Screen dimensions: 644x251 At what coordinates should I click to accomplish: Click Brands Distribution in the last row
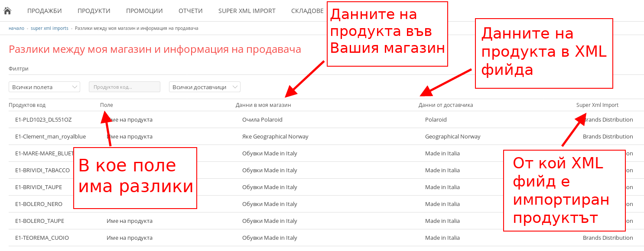pyautogui.click(x=608, y=238)
